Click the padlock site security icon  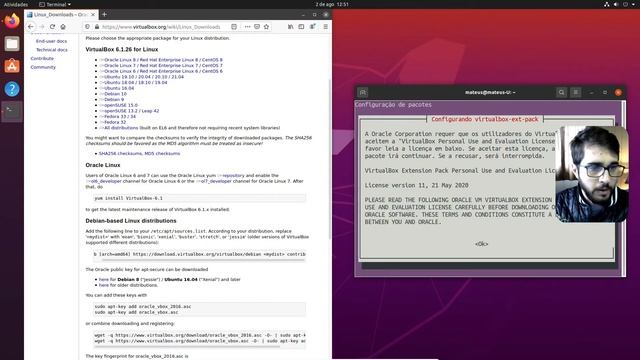coord(97,27)
